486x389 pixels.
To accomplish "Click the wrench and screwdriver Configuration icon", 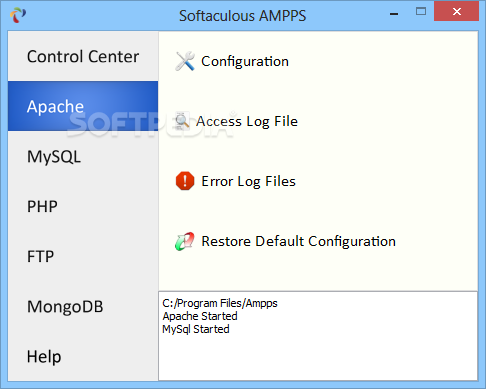I will click(x=185, y=61).
